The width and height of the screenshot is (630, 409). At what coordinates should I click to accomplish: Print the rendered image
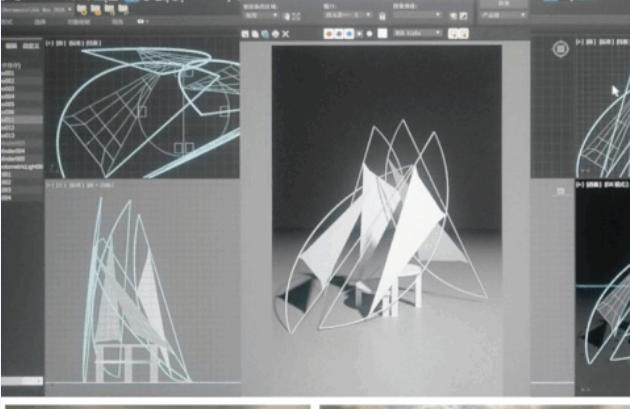[x=275, y=34]
